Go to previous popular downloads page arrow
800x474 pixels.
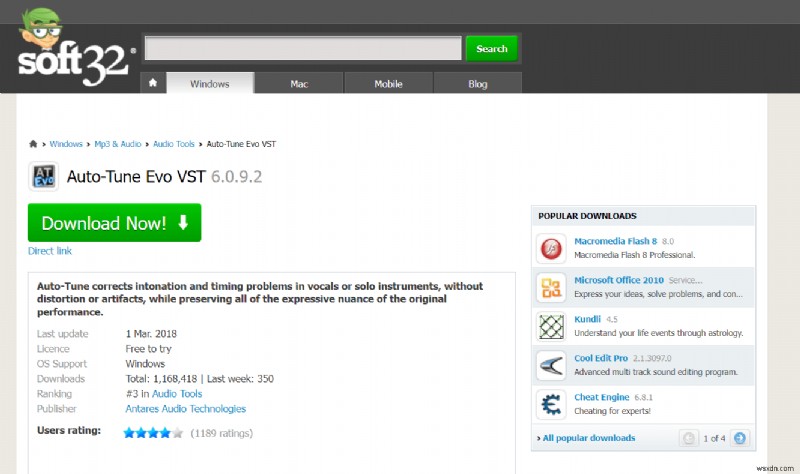coord(688,438)
